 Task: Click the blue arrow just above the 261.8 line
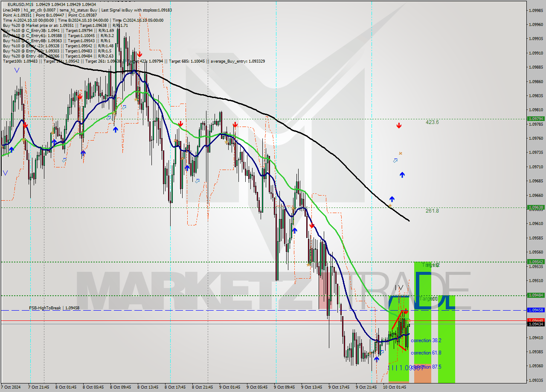(x=392, y=199)
